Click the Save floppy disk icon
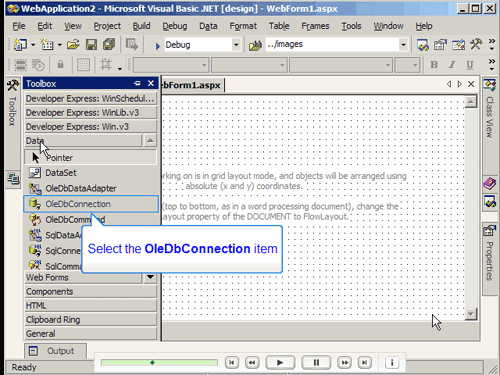Viewport: 500px width, 375px height. pos(91,44)
